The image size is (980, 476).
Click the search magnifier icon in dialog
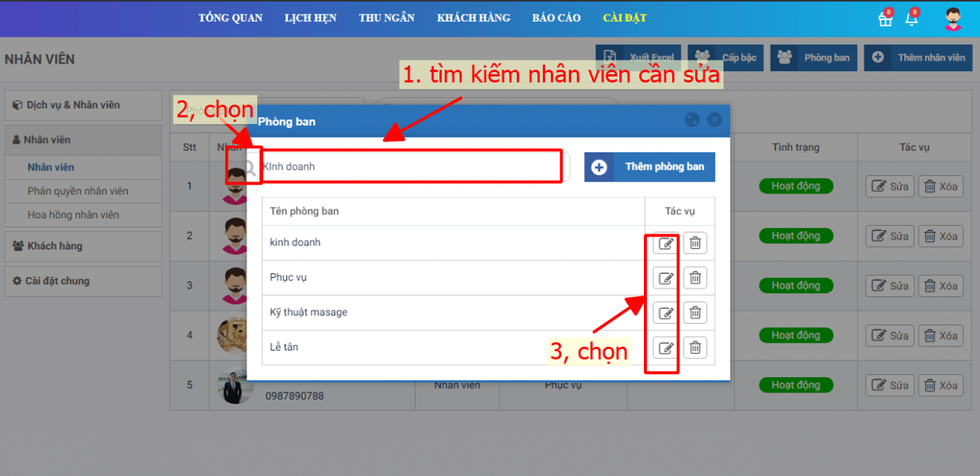click(x=249, y=167)
